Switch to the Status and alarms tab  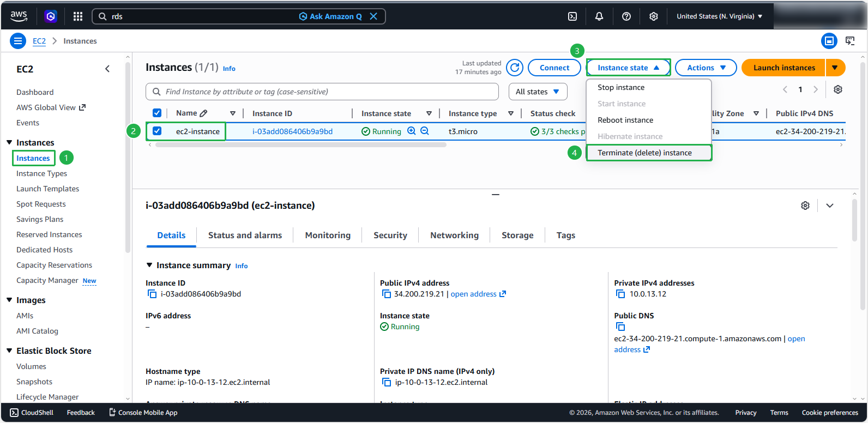pyautogui.click(x=245, y=235)
